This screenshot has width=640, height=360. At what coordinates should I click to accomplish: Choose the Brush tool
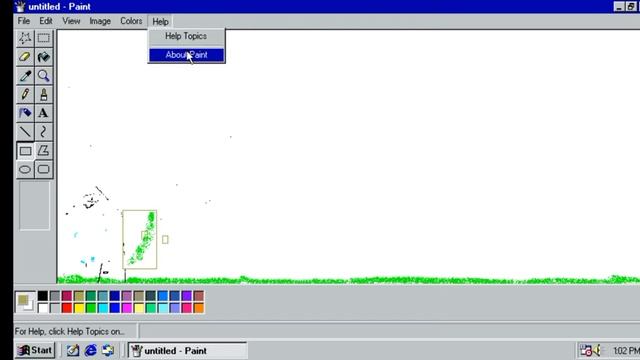pos(43,94)
